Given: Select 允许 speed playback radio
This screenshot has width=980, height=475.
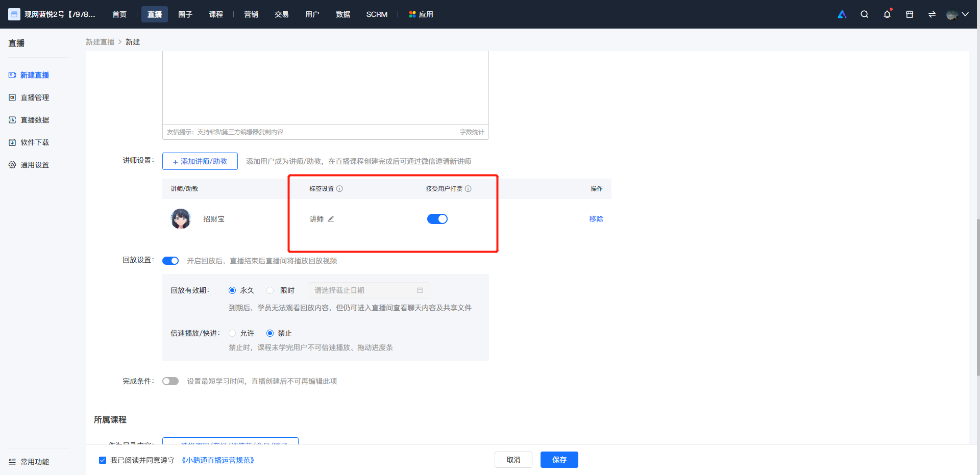Looking at the screenshot, I should [x=232, y=333].
